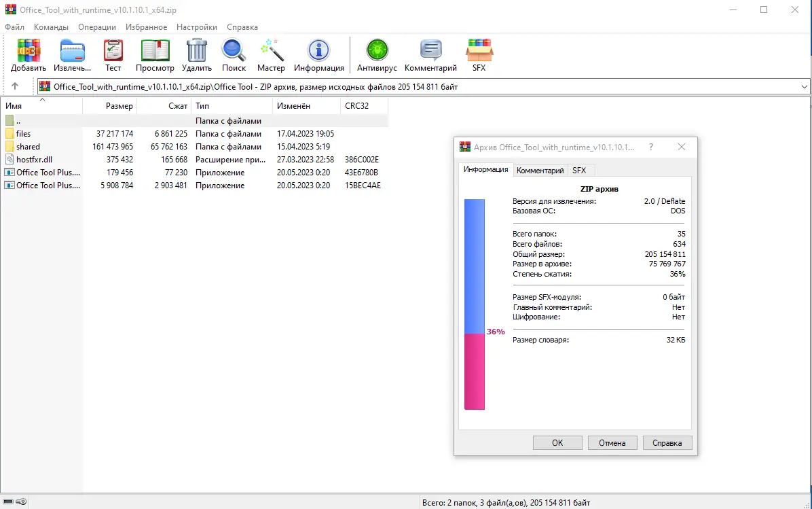This screenshot has width=812, height=509.
Task: Select the files folder icon
Action: pos(10,134)
